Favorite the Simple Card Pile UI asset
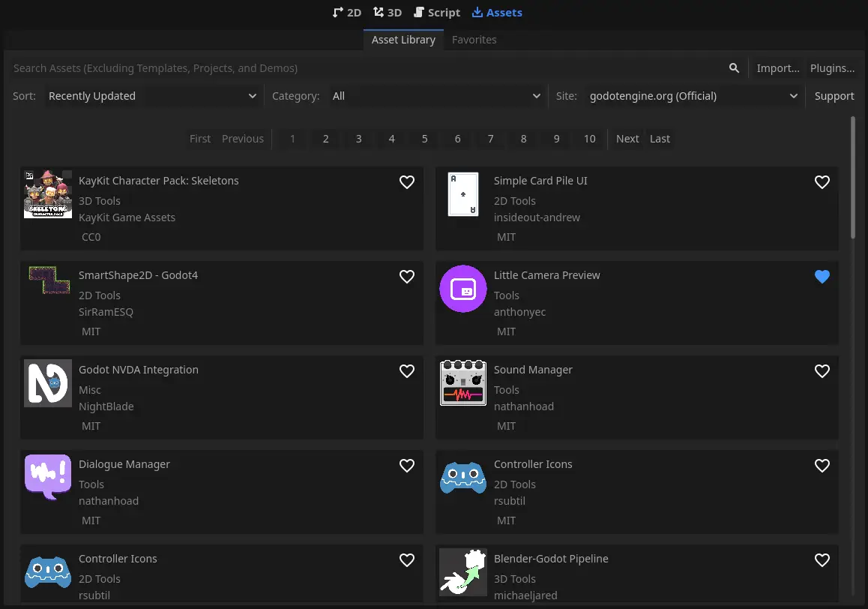The height and width of the screenshot is (609, 868). click(x=822, y=181)
